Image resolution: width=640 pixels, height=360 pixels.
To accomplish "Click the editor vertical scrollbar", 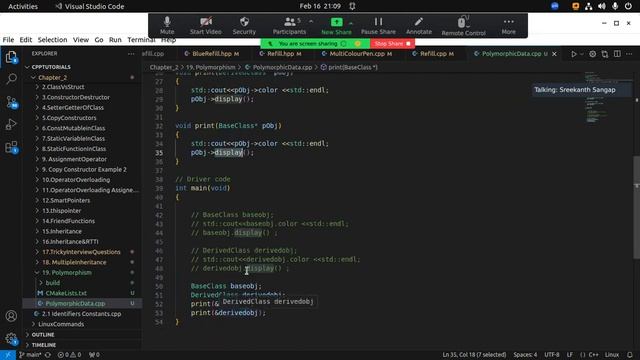I will pos(637,207).
